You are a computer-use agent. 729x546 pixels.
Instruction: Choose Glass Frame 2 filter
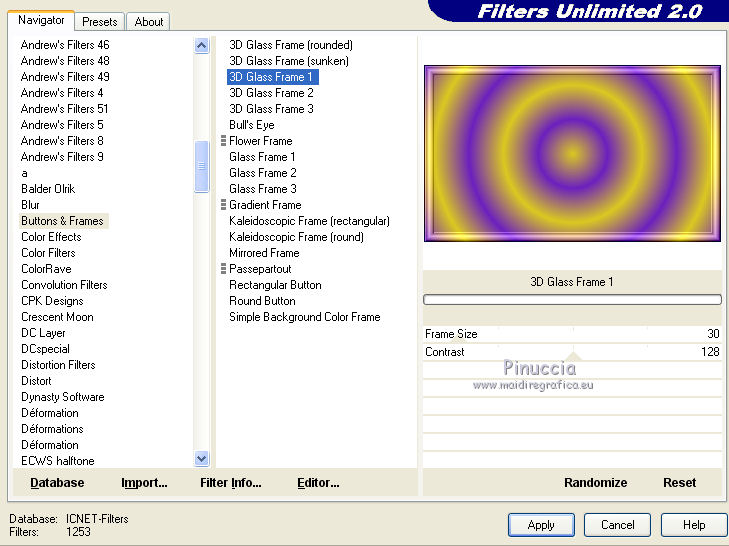click(x=263, y=173)
